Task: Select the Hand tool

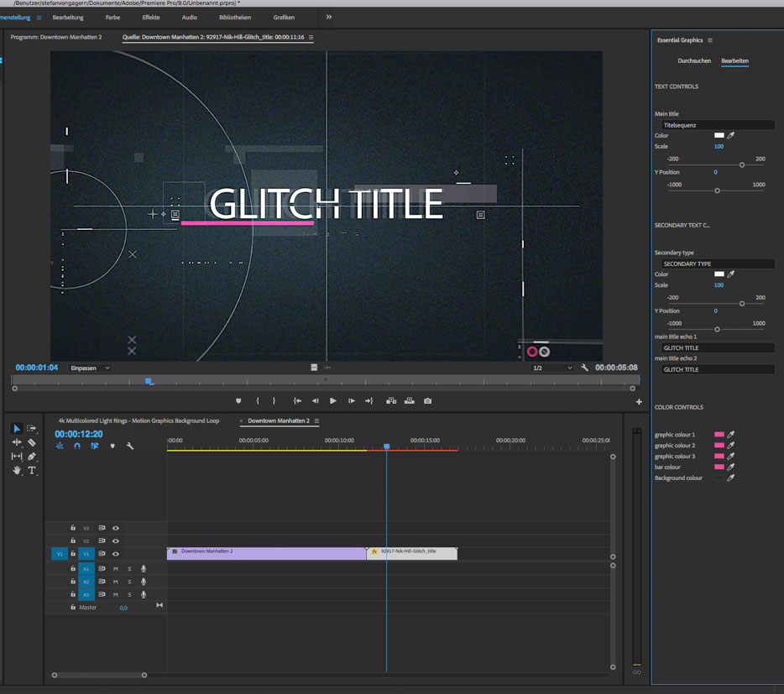Action: click(17, 471)
